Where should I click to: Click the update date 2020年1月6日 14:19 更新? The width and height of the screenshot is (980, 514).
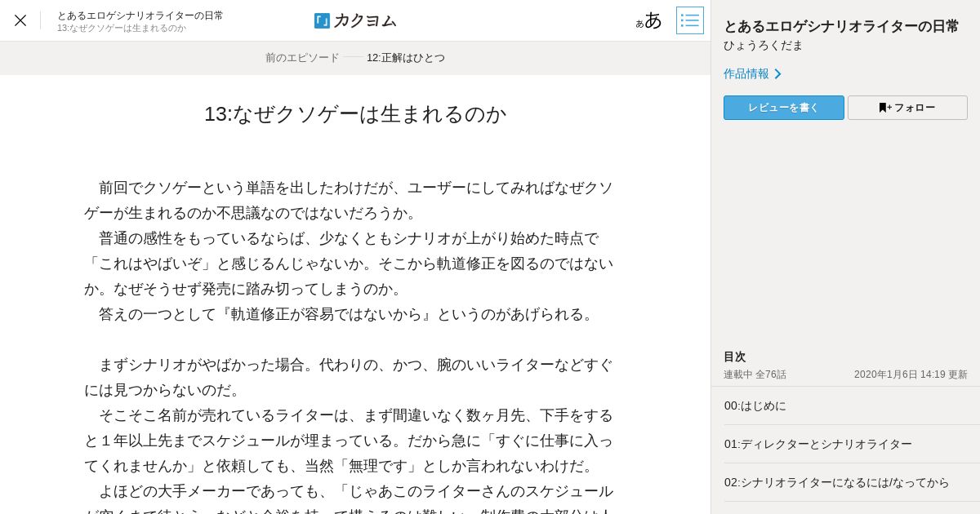(x=911, y=374)
